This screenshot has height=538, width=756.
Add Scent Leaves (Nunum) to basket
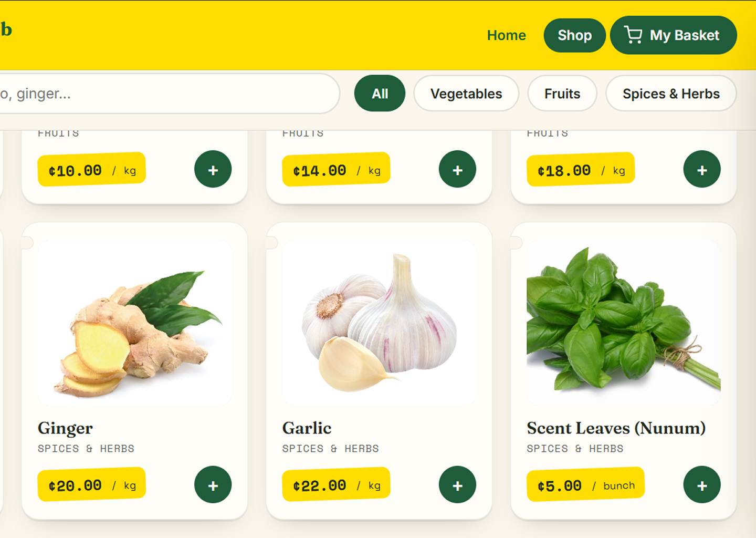pos(702,484)
